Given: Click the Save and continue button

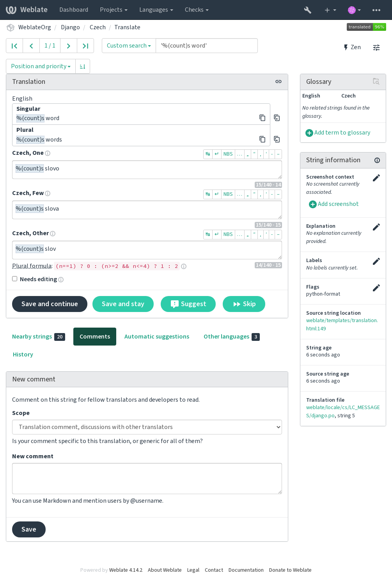Looking at the screenshot, I should (50, 304).
